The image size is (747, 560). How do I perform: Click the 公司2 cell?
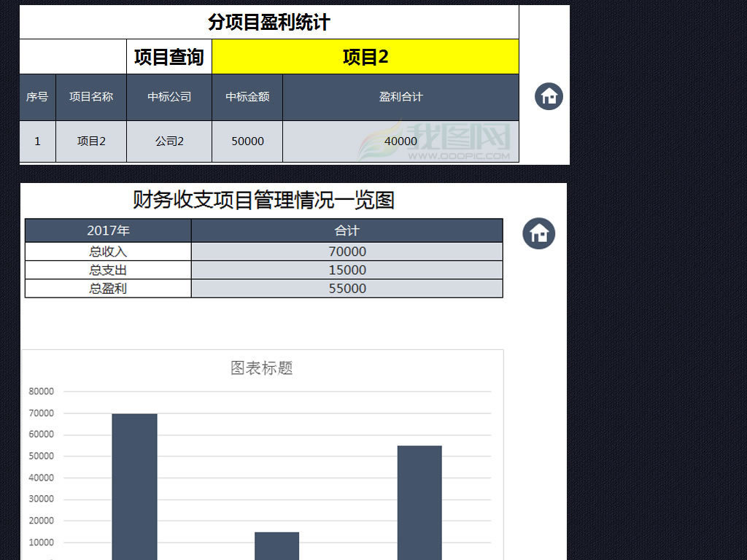tap(169, 141)
